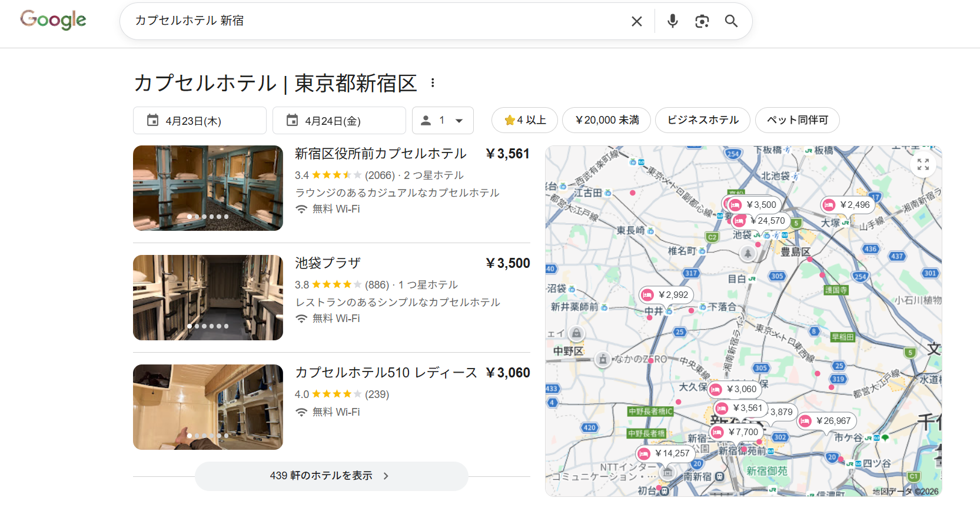Enable the ¥20,000 未満 price filter
Image resolution: width=980 pixels, height=514 pixels.
click(606, 120)
